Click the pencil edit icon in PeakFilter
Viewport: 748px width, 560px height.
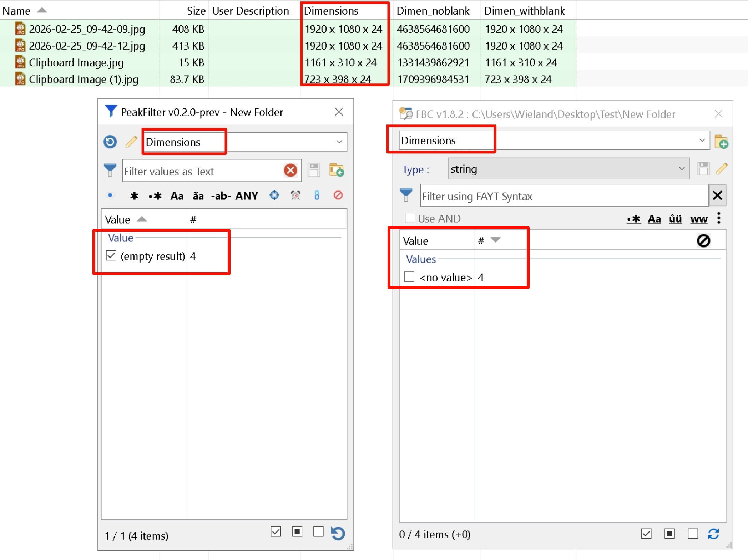[x=131, y=142]
